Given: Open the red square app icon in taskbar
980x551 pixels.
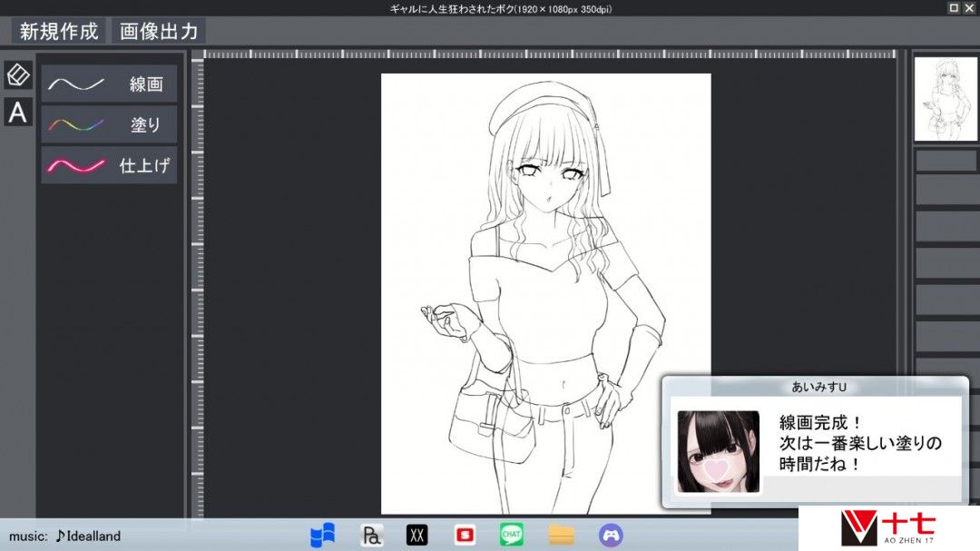Looking at the screenshot, I should click(465, 536).
